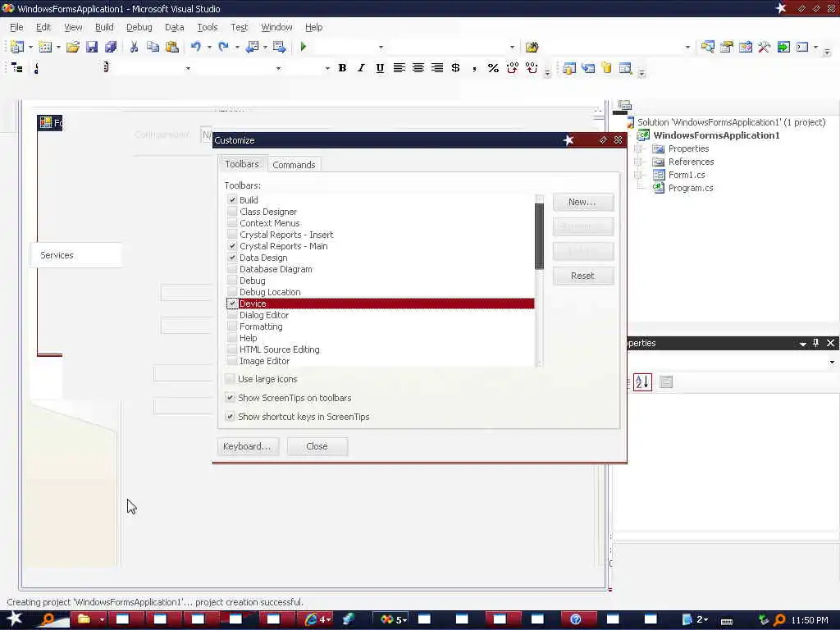Viewport: 840px width, 630px height.
Task: Click the Close button in Customize dialog
Action: coord(317,446)
